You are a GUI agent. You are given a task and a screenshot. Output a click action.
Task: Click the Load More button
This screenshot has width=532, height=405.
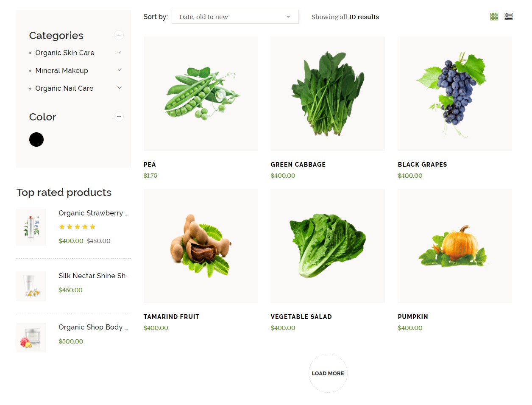(328, 373)
